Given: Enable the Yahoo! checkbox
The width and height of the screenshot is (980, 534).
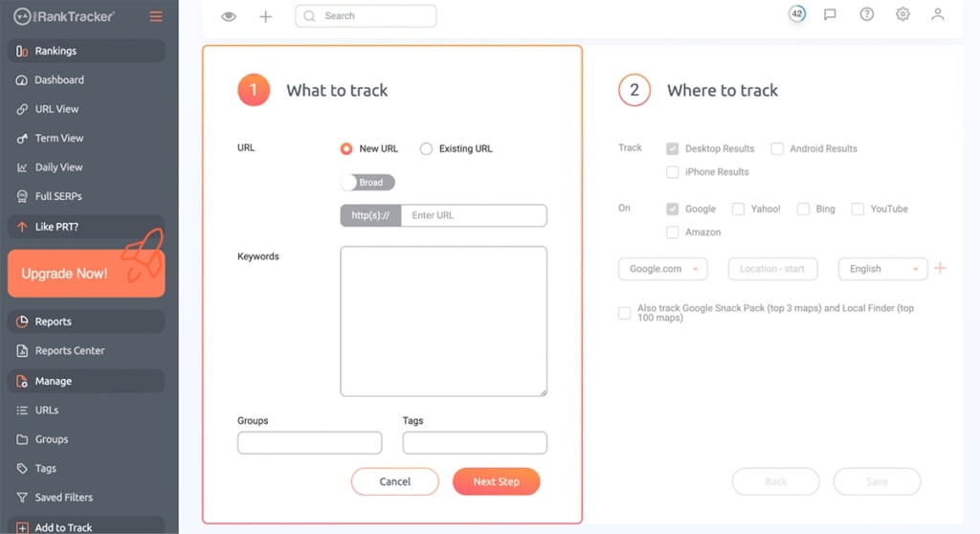Looking at the screenshot, I should pyautogui.click(x=738, y=209).
